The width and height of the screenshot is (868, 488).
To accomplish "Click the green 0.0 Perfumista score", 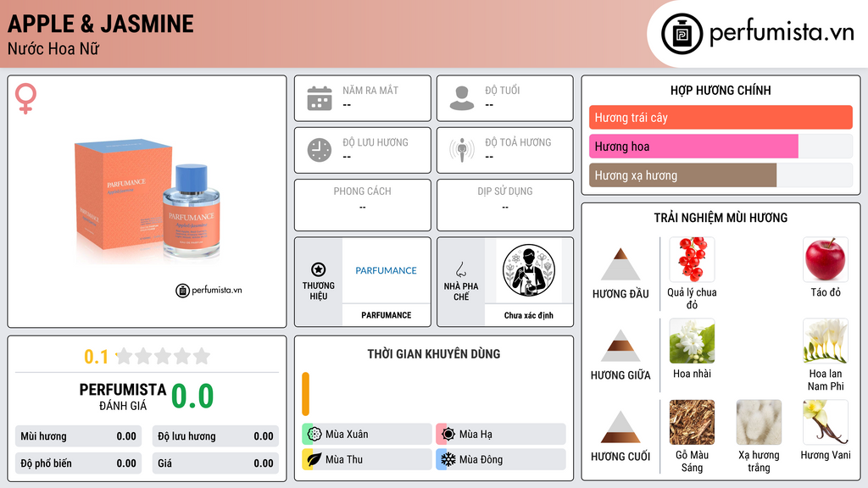I will tap(192, 396).
